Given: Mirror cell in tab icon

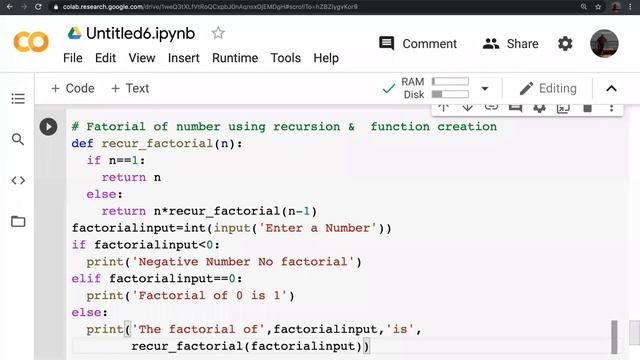Looking at the screenshot, I should point(563,108).
